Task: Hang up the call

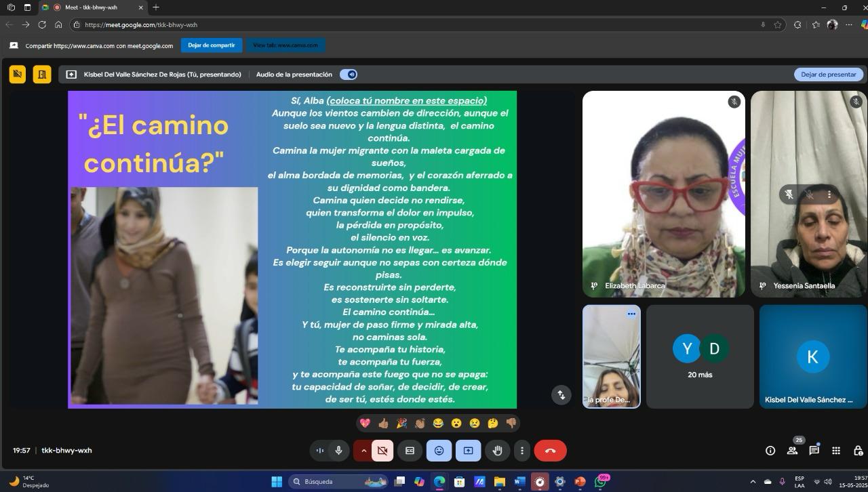Action: pyautogui.click(x=550, y=451)
